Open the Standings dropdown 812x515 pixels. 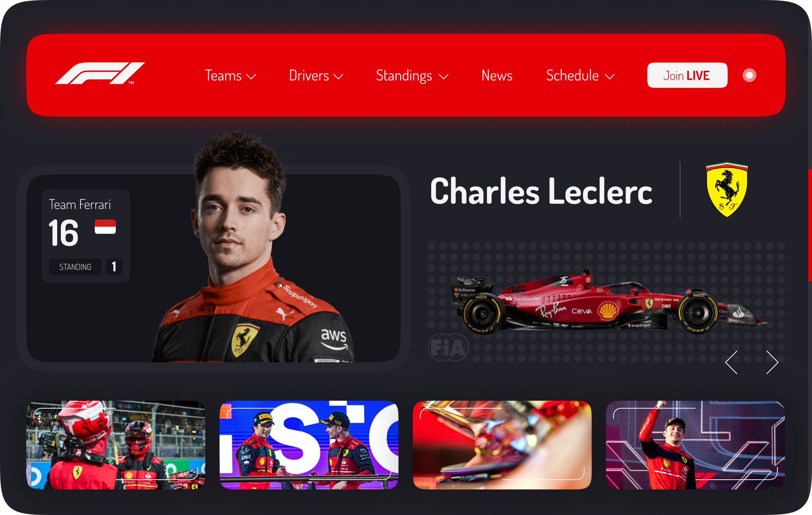pos(412,76)
